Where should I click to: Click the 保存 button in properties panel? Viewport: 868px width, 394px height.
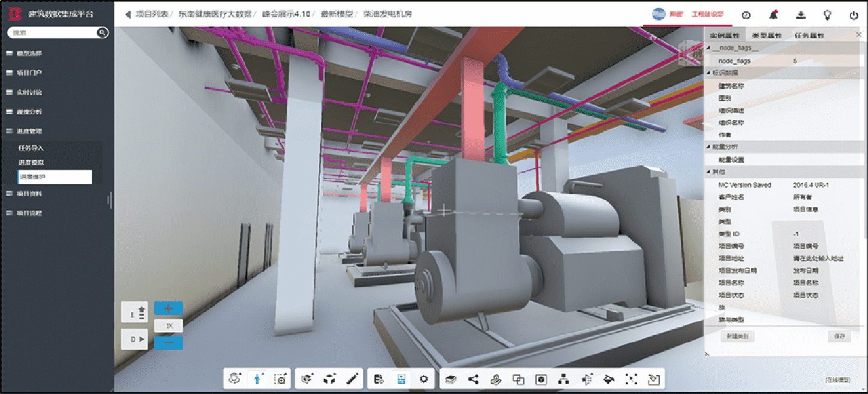pyautogui.click(x=839, y=336)
